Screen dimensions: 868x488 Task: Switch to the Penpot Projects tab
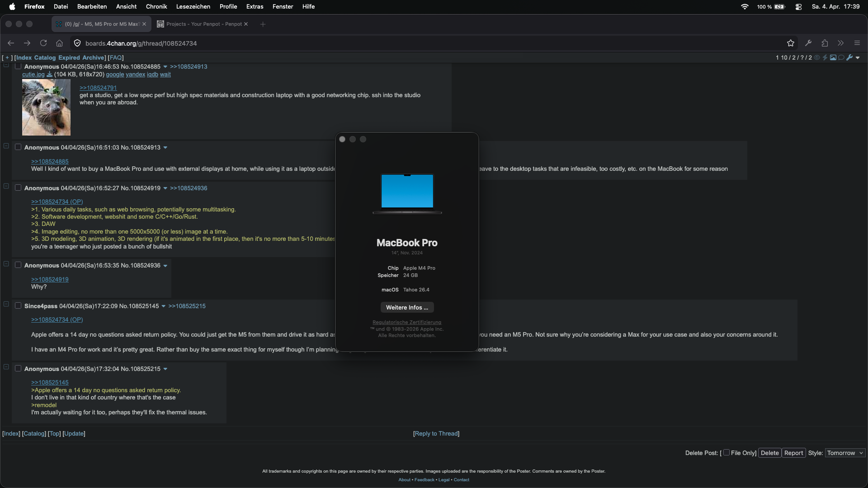203,24
